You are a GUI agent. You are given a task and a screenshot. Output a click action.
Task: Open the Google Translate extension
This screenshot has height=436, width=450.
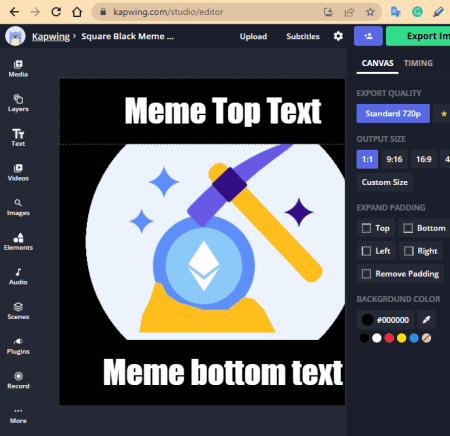tap(396, 12)
